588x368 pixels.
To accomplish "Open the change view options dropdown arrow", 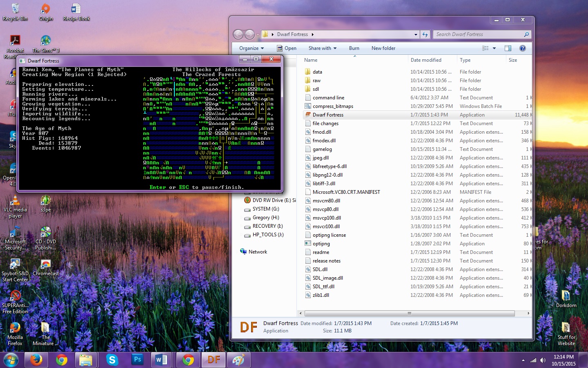I will coord(494,48).
